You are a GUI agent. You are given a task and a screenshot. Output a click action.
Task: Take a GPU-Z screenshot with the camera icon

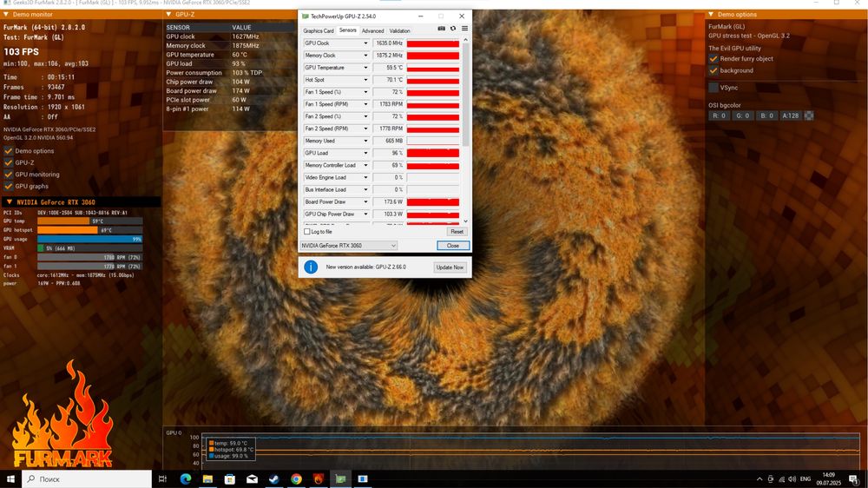click(x=441, y=29)
